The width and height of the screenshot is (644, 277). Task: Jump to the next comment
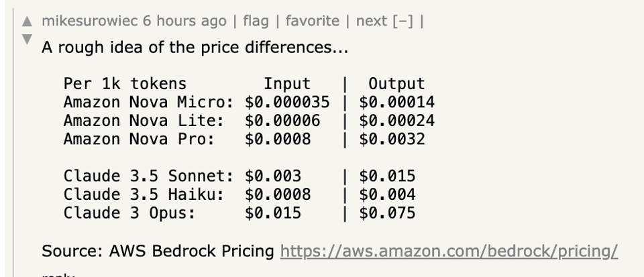(x=371, y=21)
